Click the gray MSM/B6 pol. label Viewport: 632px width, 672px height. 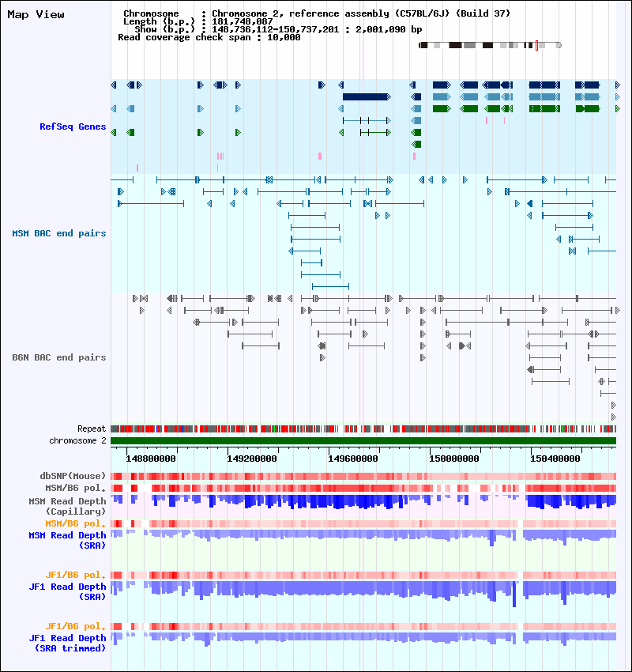[x=75, y=488]
